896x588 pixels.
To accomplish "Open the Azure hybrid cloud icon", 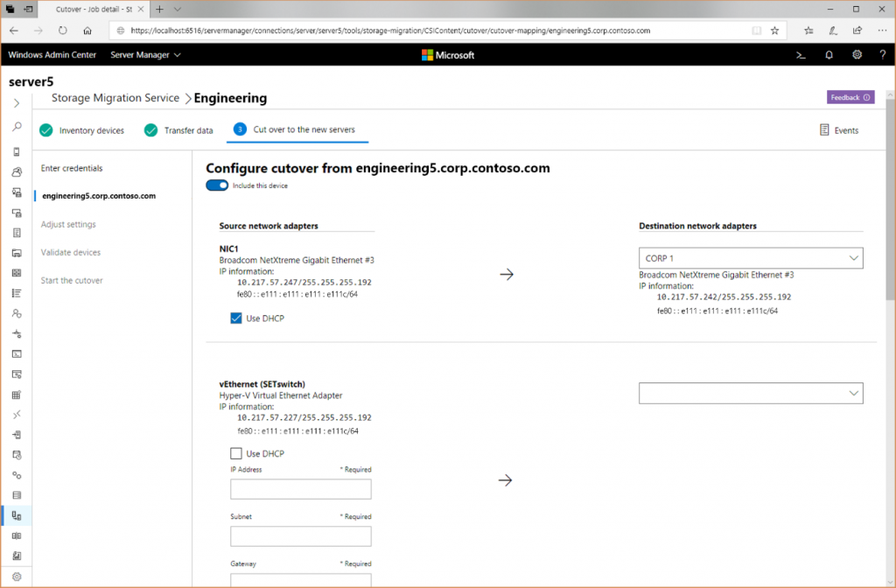I will [x=17, y=172].
